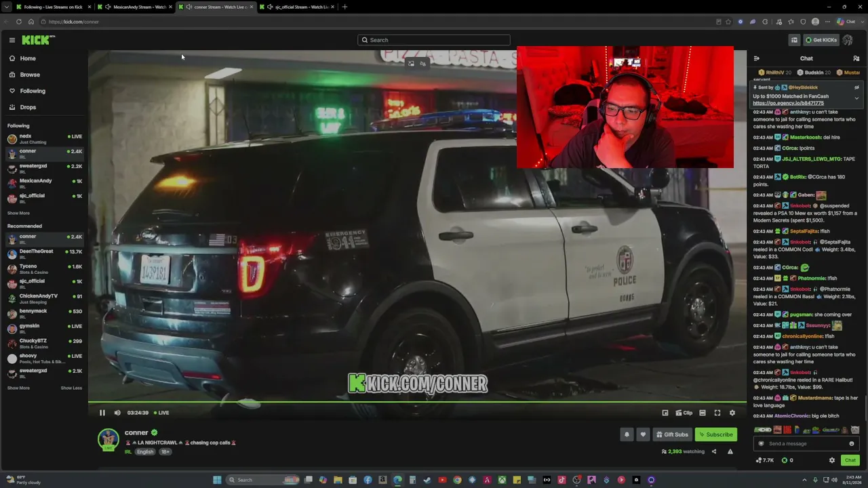Screen dimensions: 868x488
Task: Open chat settings gear icon
Action: click(832, 460)
